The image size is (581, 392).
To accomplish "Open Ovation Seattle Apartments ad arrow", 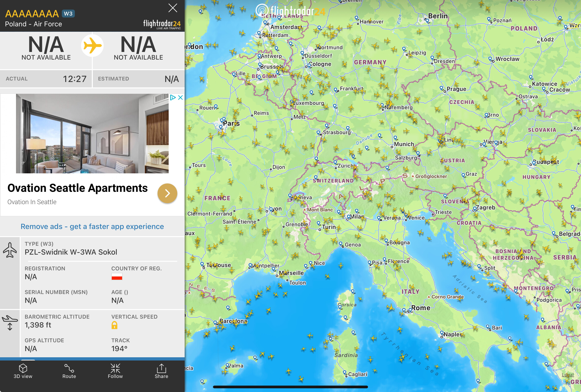I will coord(167,193).
